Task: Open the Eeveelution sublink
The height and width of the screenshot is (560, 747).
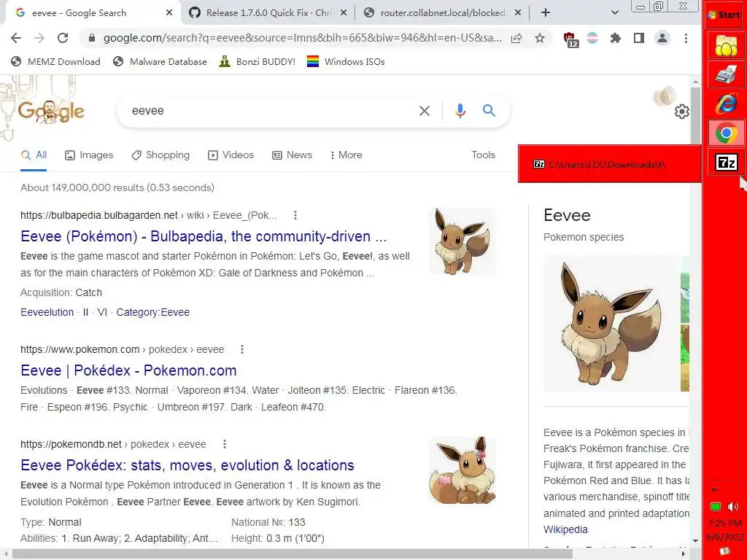Action: [x=47, y=312]
